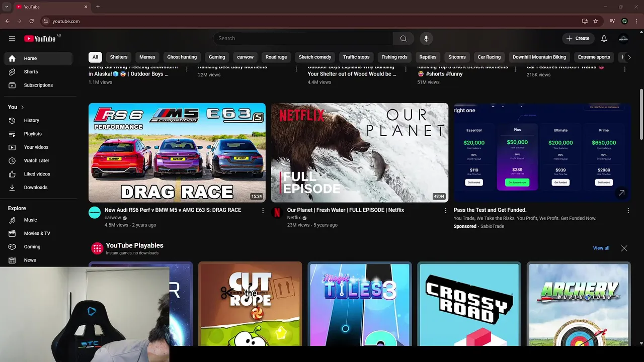This screenshot has width=644, height=362.
Task: Open the RS6 M5 E63 drag race thumbnail
Action: click(x=177, y=153)
